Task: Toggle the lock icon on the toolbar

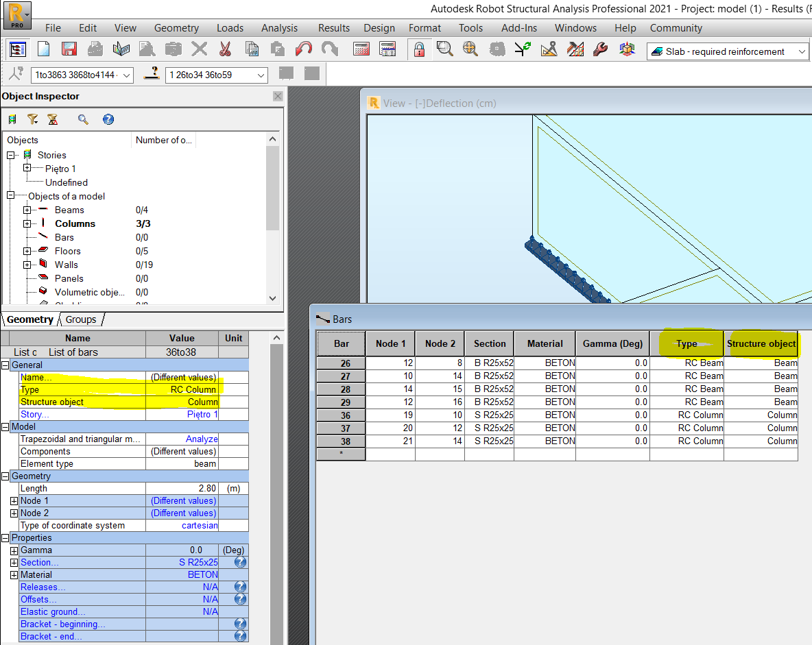Action: (418, 49)
